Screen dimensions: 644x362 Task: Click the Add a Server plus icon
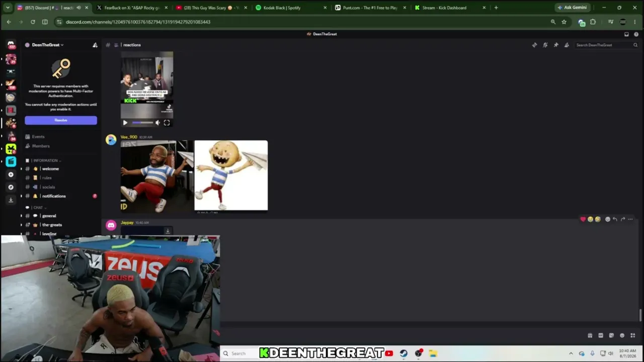(11, 174)
